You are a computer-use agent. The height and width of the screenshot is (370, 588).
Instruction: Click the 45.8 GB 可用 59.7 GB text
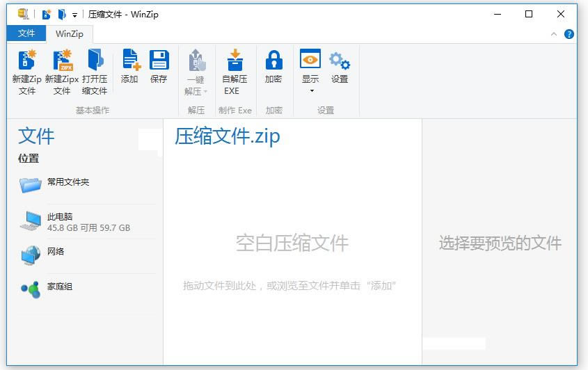pyautogui.click(x=88, y=227)
